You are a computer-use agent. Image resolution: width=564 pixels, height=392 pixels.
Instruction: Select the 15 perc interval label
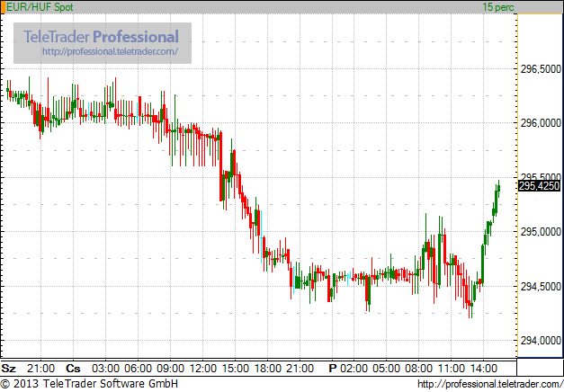[x=498, y=7]
